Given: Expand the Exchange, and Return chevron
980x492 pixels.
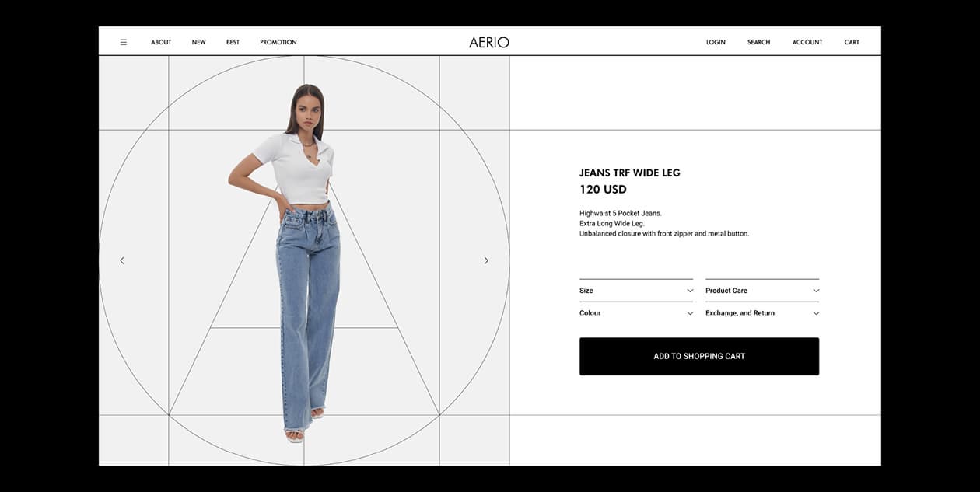Looking at the screenshot, I should [816, 313].
